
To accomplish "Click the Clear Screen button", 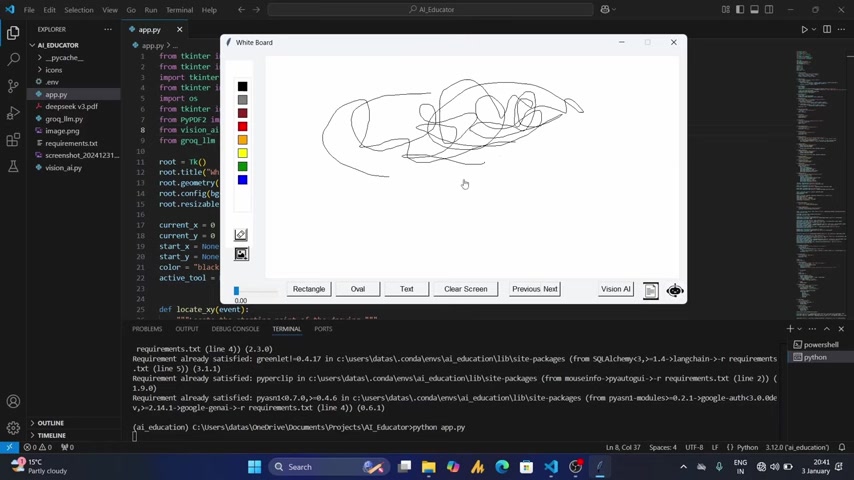I will click(466, 289).
